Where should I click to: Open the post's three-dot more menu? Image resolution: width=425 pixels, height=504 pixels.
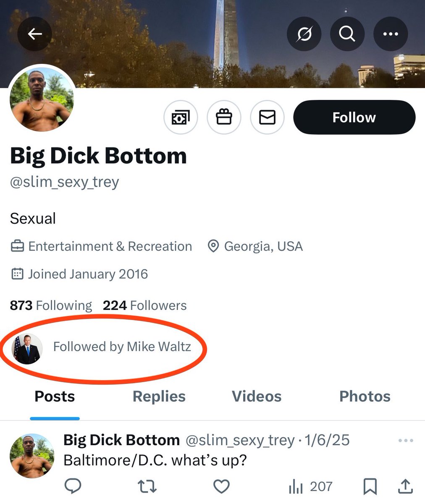pyautogui.click(x=405, y=441)
